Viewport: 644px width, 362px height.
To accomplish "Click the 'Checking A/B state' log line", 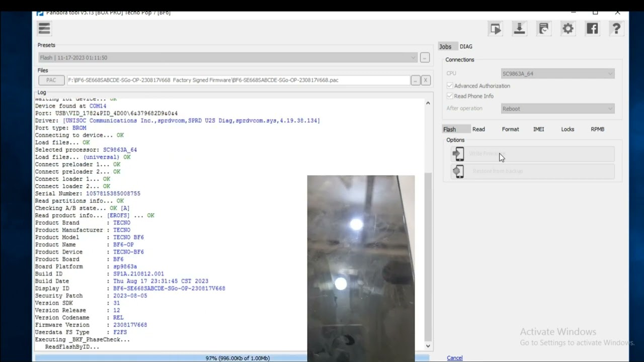I will pyautogui.click(x=82, y=208).
